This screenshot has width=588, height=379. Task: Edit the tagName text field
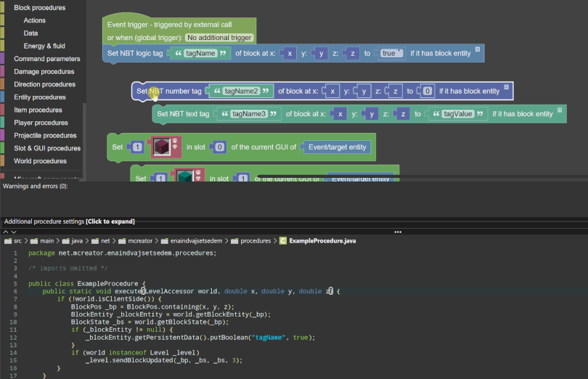point(200,53)
